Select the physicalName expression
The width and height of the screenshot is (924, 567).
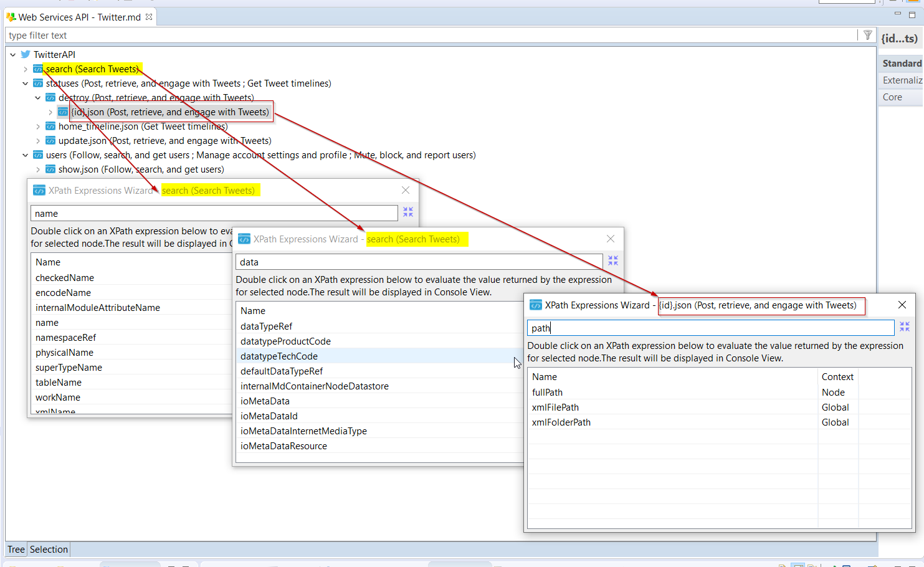pos(64,352)
